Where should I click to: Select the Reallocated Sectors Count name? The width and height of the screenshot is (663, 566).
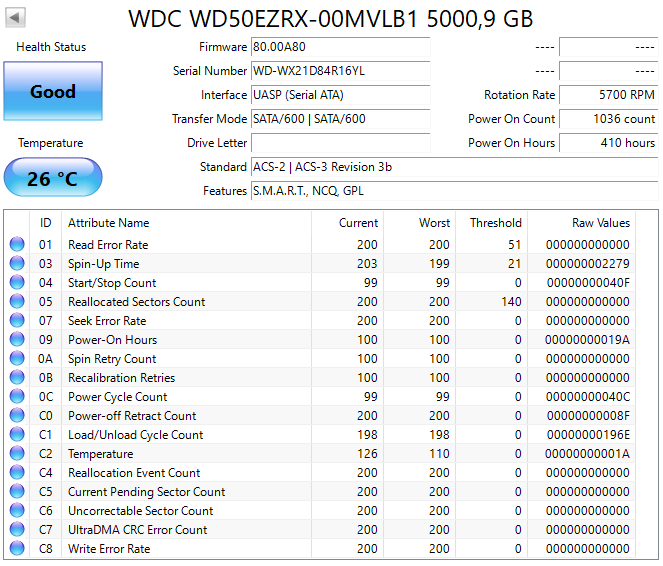(137, 302)
